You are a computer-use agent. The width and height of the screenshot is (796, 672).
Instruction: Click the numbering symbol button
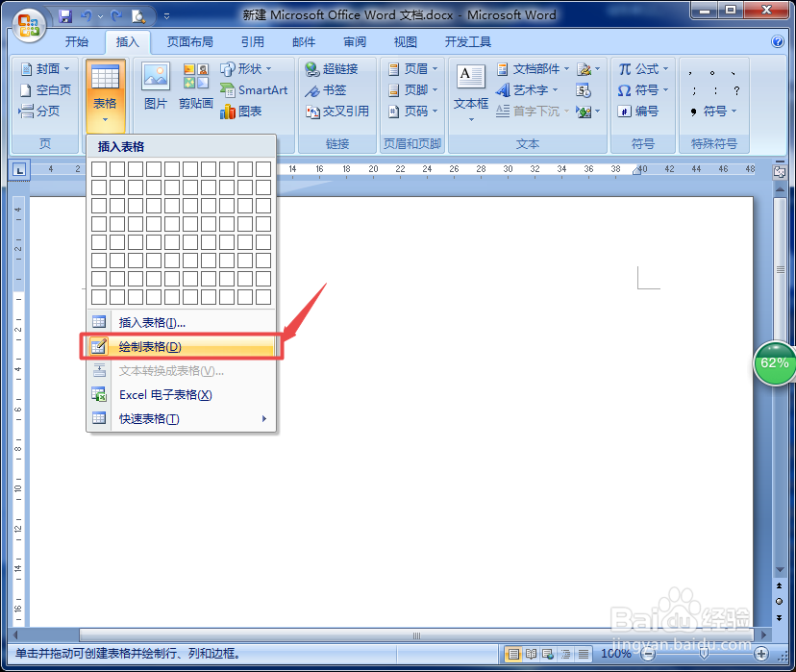coord(638,112)
